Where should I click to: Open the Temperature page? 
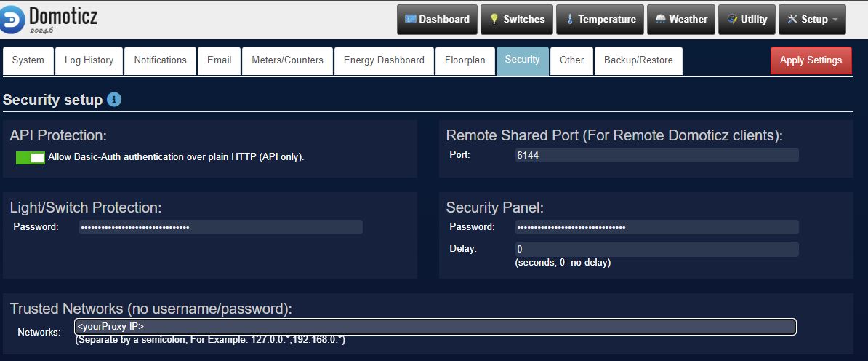(600, 20)
